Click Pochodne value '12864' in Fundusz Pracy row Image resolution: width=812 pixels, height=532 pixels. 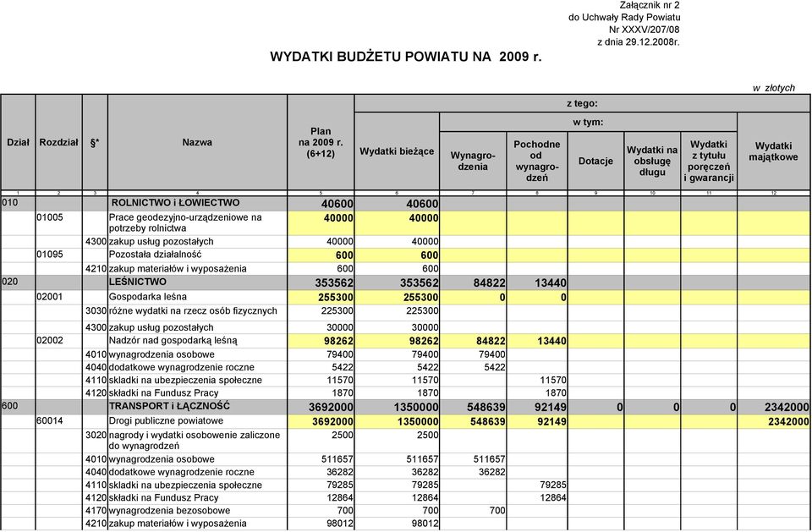point(553,498)
